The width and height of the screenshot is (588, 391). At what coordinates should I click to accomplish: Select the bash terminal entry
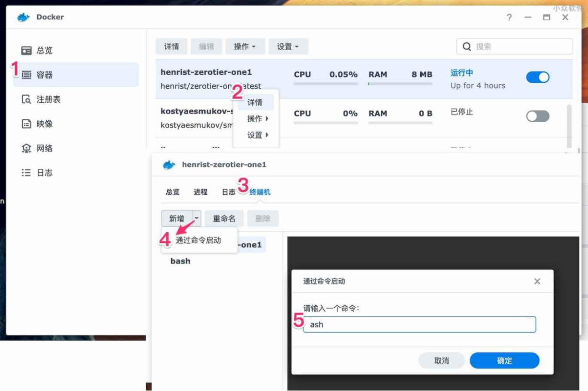pyautogui.click(x=180, y=261)
